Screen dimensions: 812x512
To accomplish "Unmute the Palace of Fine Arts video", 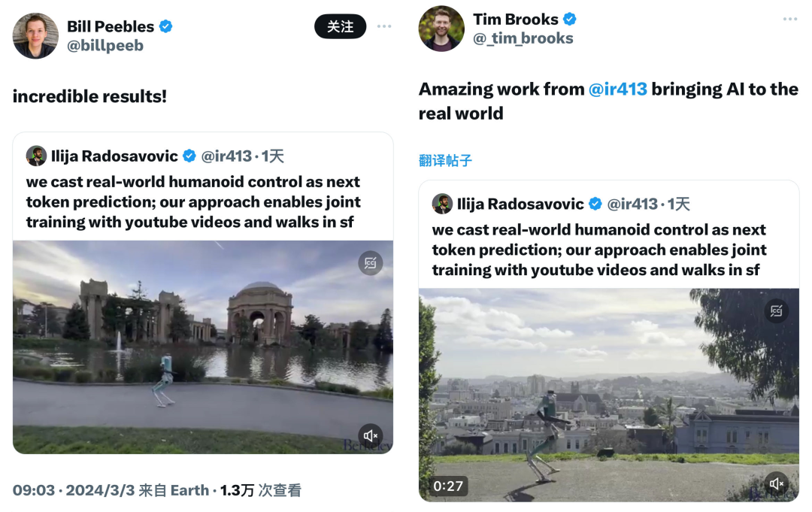I will pyautogui.click(x=370, y=436).
